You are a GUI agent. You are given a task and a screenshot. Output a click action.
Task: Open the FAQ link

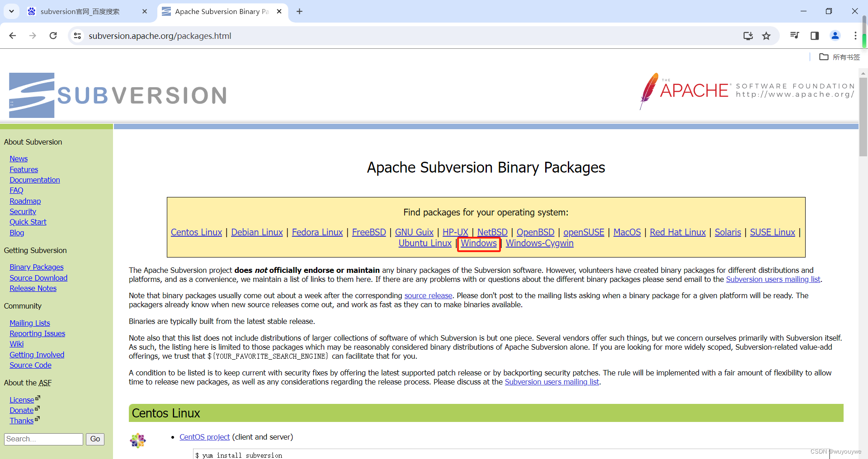click(x=16, y=190)
